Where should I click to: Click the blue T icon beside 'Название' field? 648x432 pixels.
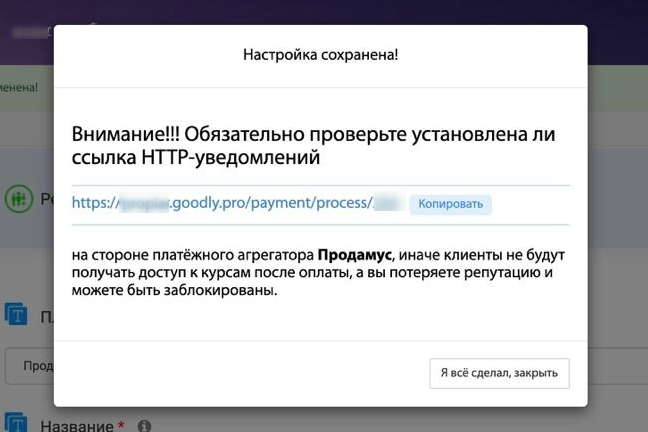(x=16, y=422)
